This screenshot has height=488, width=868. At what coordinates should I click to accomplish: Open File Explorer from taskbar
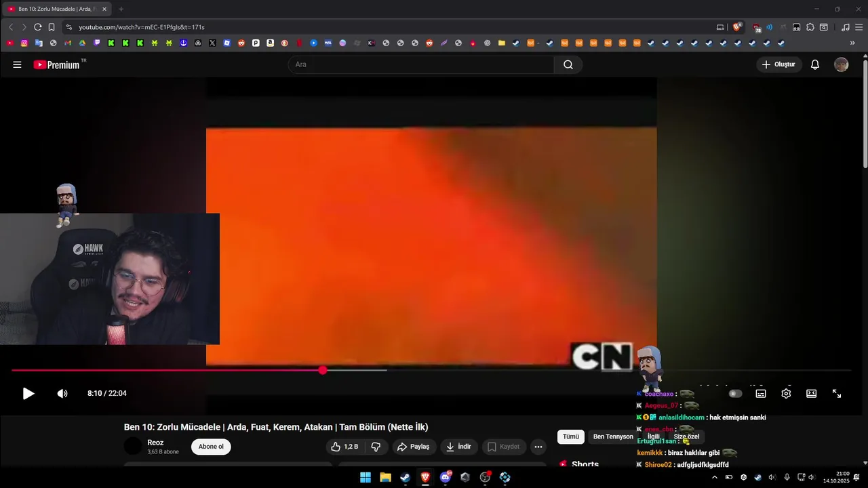click(x=385, y=477)
